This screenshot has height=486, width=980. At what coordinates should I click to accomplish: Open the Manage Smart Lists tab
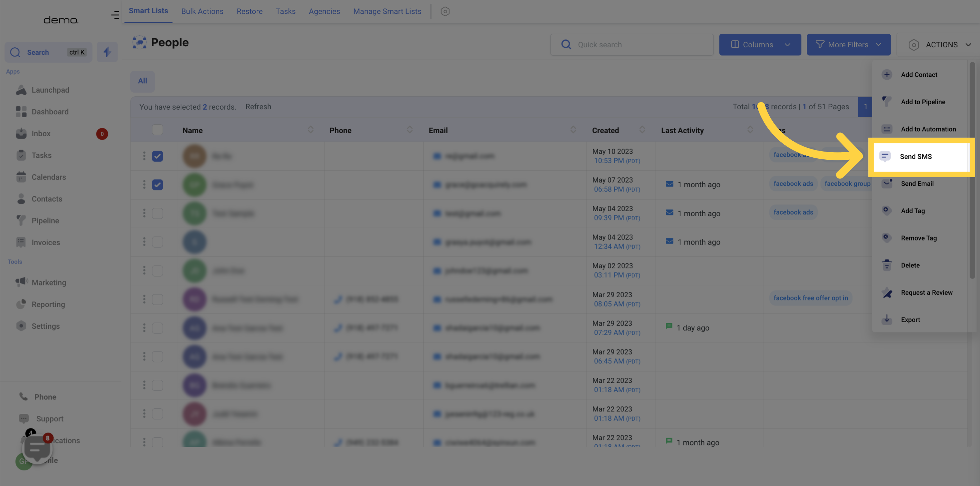coord(387,11)
